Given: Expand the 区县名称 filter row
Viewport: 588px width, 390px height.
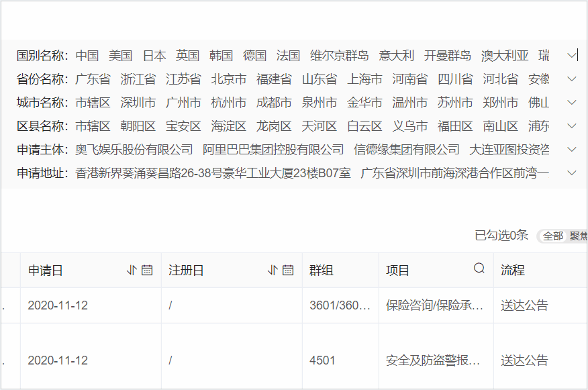Looking at the screenshot, I should 572,126.
